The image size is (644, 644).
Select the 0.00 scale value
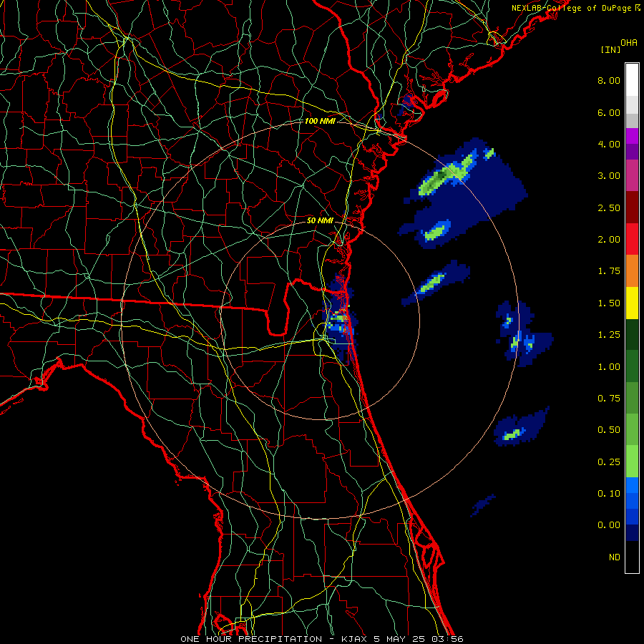(x=609, y=525)
